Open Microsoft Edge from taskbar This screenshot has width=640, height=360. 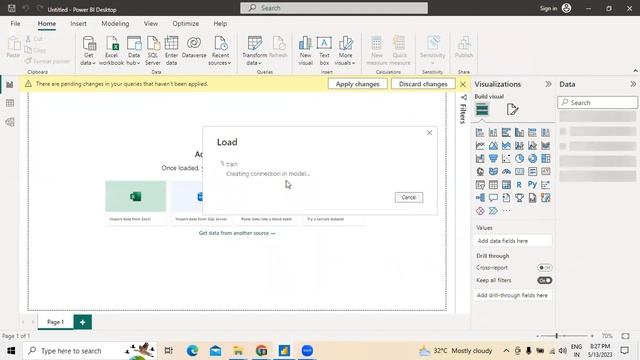pyautogui.click(x=192, y=351)
